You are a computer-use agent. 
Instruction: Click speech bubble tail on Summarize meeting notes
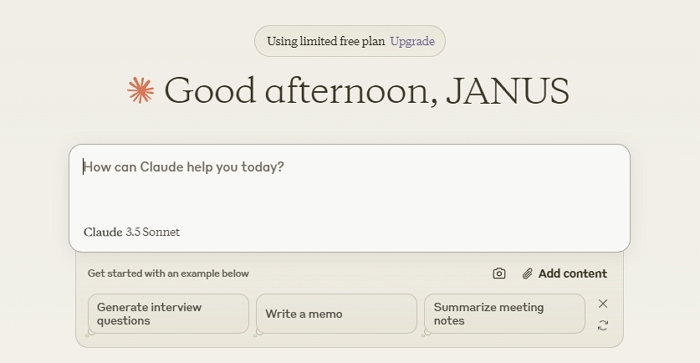(x=426, y=333)
